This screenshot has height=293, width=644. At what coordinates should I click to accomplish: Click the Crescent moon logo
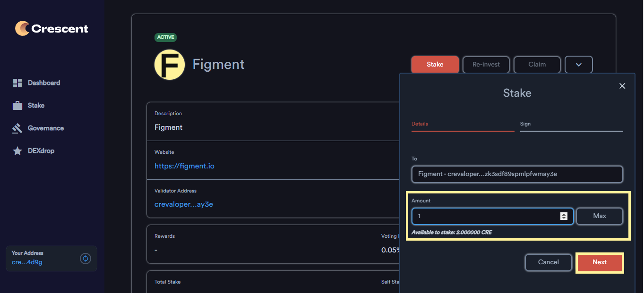[22, 28]
